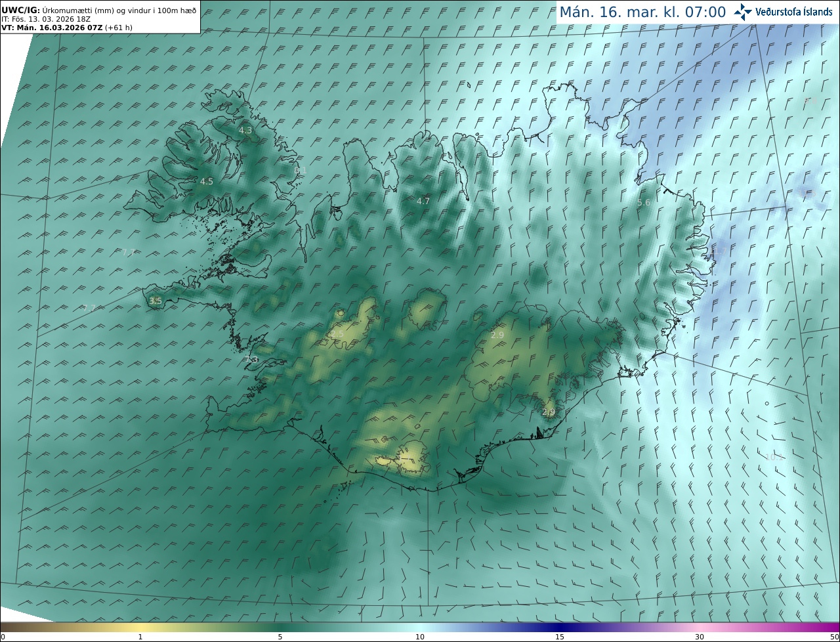Click the "50" label on the color scale

(x=834, y=637)
